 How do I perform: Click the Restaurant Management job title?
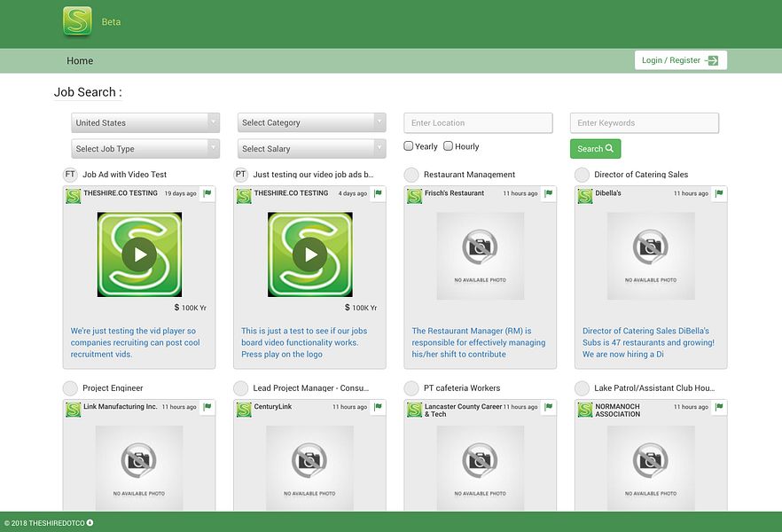pos(469,175)
